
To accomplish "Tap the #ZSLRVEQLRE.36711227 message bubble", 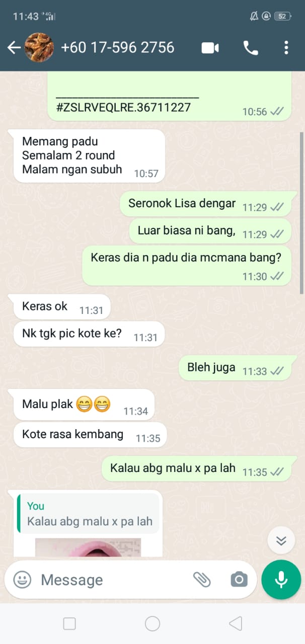I will click(170, 96).
